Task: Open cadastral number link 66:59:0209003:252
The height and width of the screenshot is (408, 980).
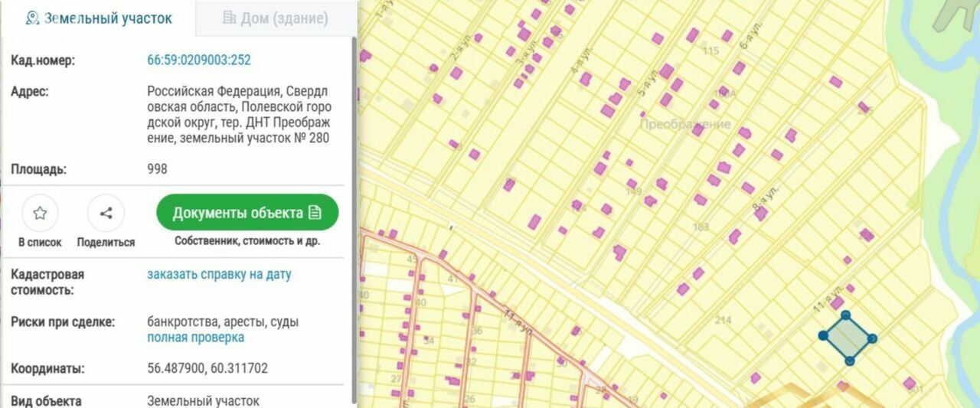Action: 199,60
